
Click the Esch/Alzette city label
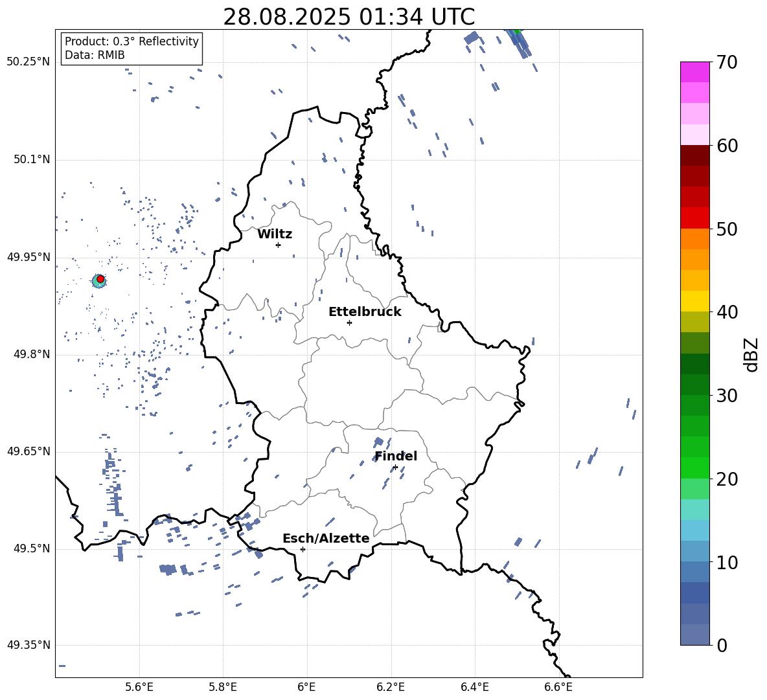click(326, 538)
